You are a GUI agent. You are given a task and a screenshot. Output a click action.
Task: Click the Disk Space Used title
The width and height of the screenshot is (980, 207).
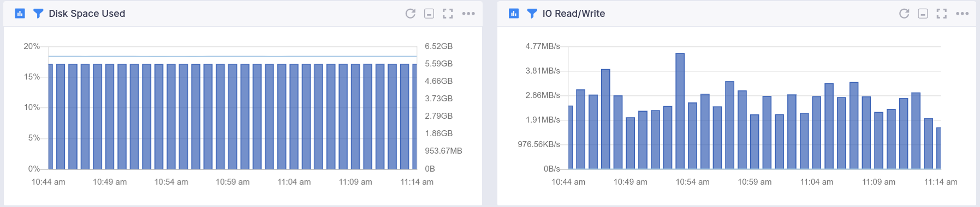click(x=87, y=14)
